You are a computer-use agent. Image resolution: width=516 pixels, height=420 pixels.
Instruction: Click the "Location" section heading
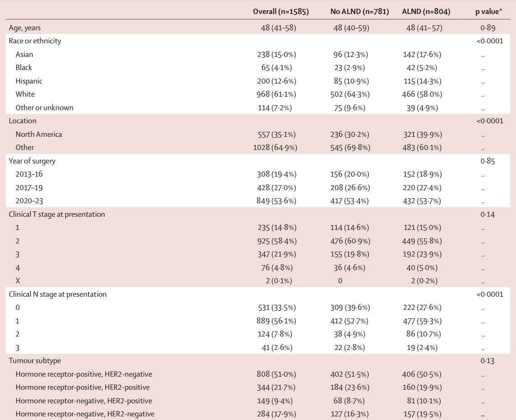pos(23,121)
